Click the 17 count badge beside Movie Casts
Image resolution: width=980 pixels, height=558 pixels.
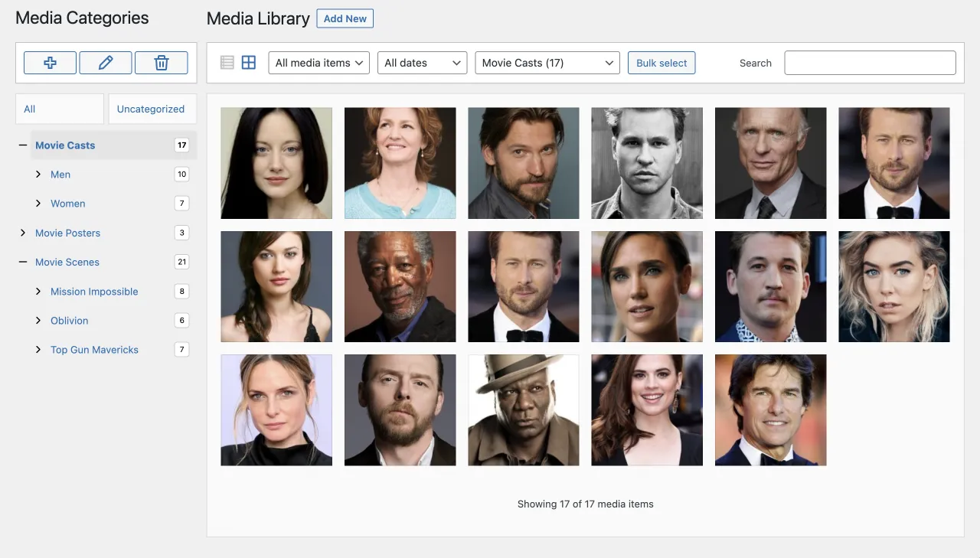[x=181, y=145]
